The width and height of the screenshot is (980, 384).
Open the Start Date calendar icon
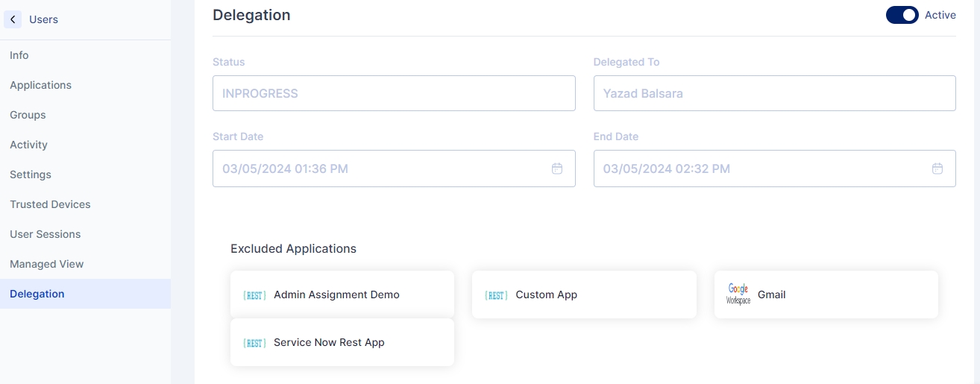pos(556,169)
